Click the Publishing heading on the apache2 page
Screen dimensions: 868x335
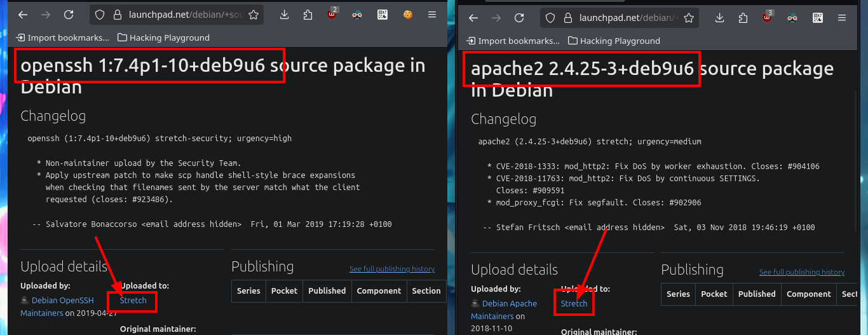click(692, 270)
